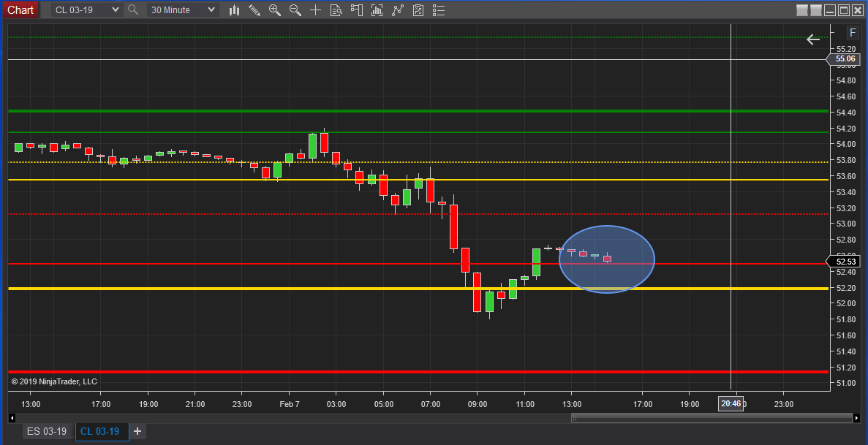Toggle the cross hair pointer icon
868x445 pixels.
pos(315,10)
